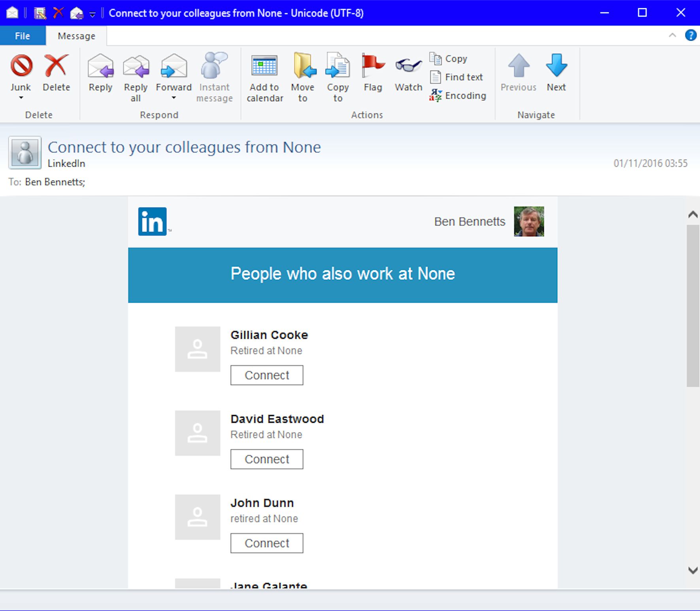Image resolution: width=700 pixels, height=611 pixels.
Task: Add this email to calendar
Action: tap(264, 66)
